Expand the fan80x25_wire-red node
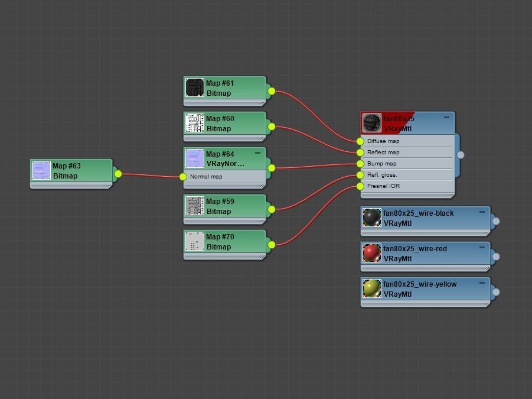532x399 pixels. (x=482, y=247)
